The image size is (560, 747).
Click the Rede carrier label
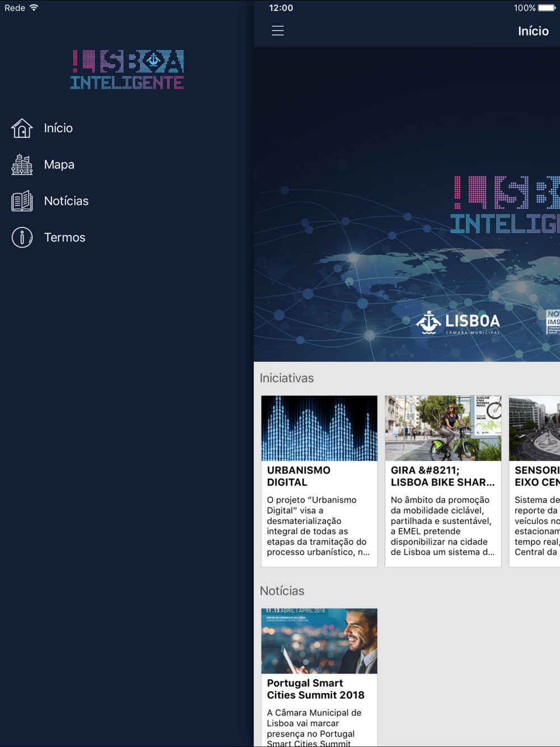tap(15, 8)
